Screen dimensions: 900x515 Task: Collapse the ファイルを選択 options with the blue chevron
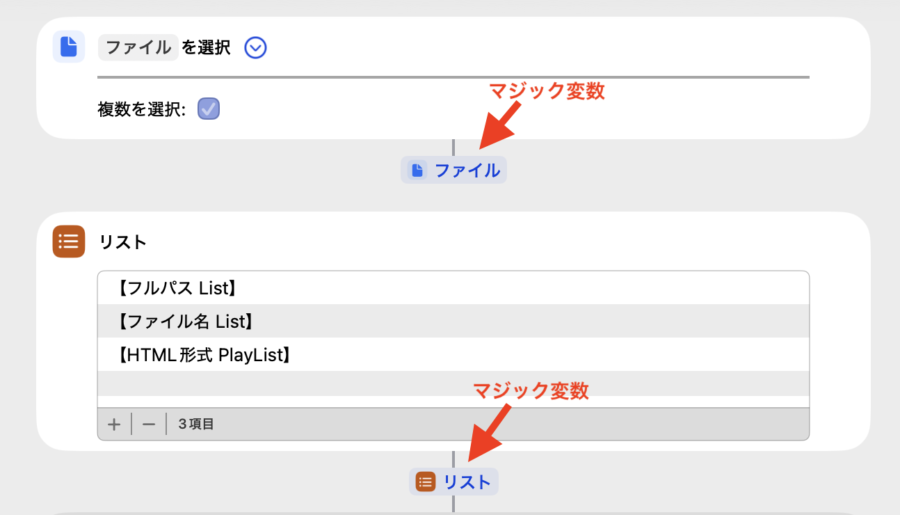coord(256,47)
